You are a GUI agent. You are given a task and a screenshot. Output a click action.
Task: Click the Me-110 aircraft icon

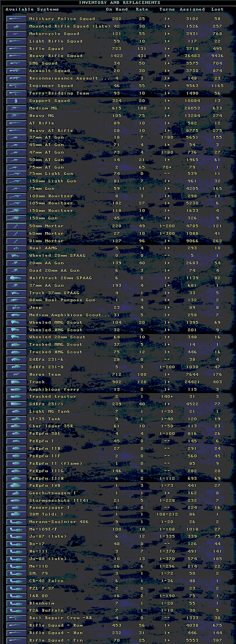[16, 566]
